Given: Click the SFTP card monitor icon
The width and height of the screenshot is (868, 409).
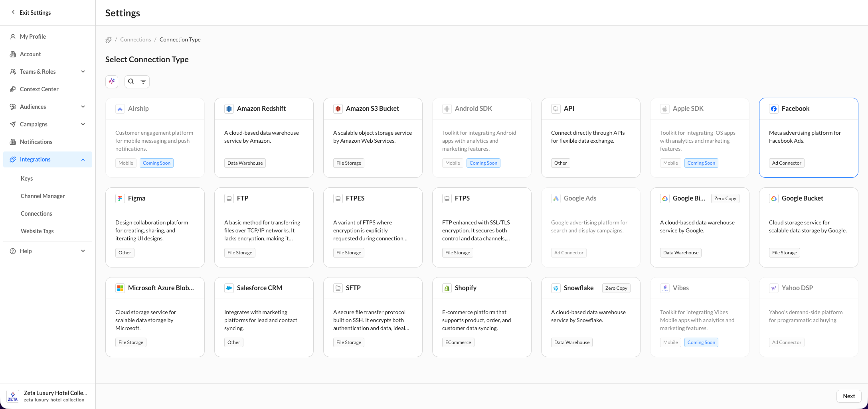Looking at the screenshot, I should pos(338,288).
